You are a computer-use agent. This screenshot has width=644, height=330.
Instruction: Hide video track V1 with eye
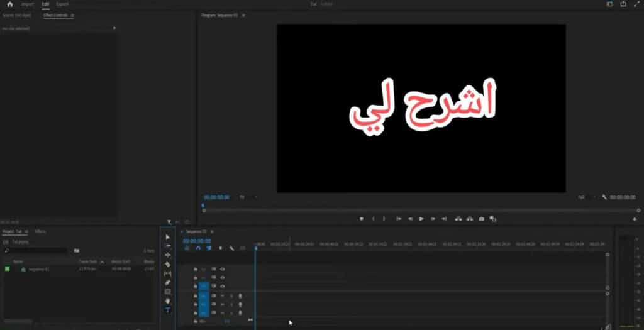pyautogui.click(x=223, y=286)
